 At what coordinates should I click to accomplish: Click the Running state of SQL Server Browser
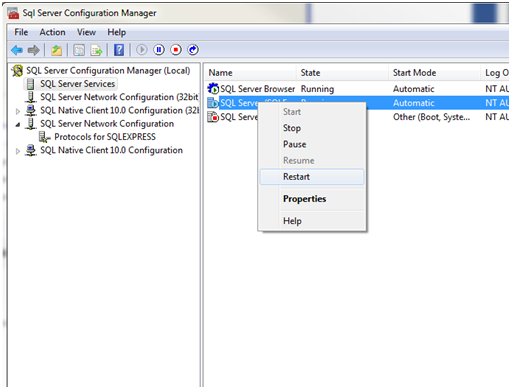coord(317,89)
